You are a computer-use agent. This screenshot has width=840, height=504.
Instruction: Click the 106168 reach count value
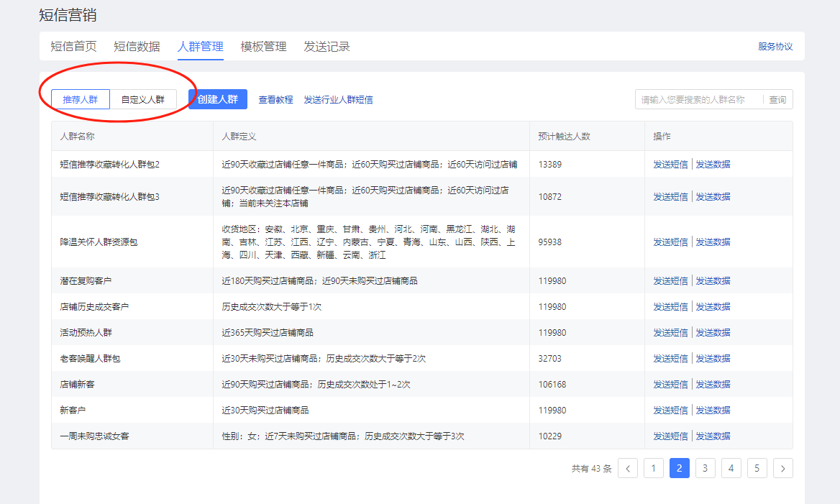click(x=552, y=385)
